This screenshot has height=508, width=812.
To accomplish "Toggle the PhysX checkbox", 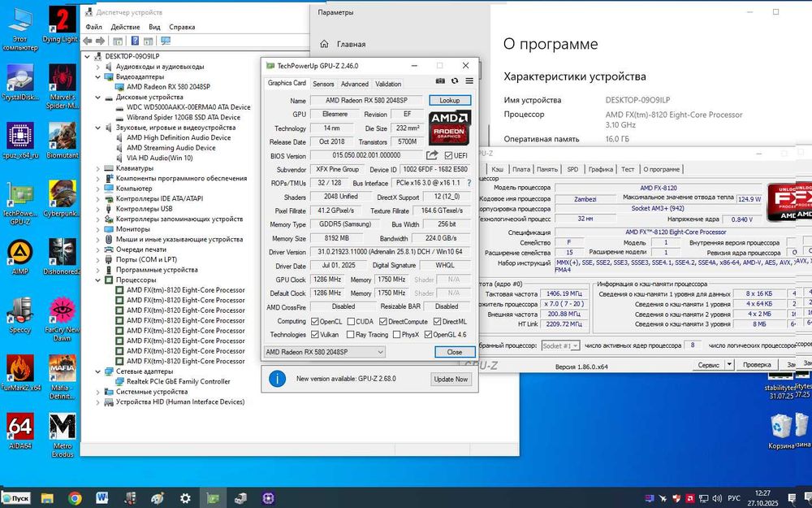I will tap(396, 335).
